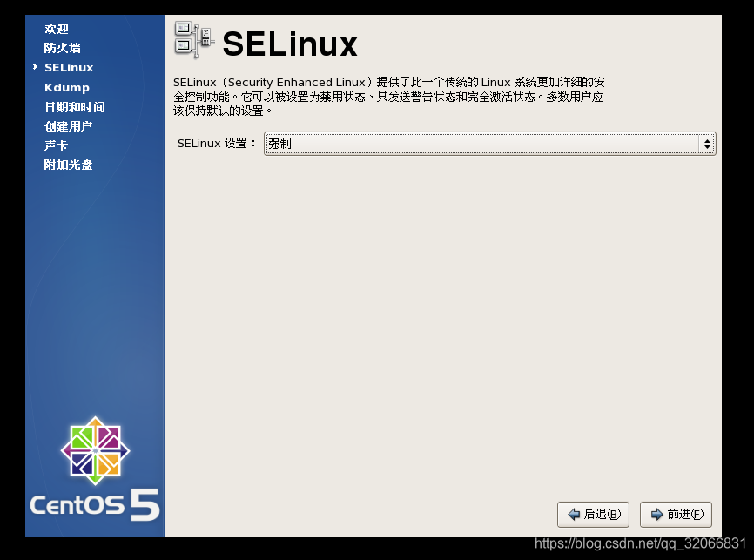Click the SELinux 设置 label
The height and width of the screenshot is (560, 754).
coord(217,144)
